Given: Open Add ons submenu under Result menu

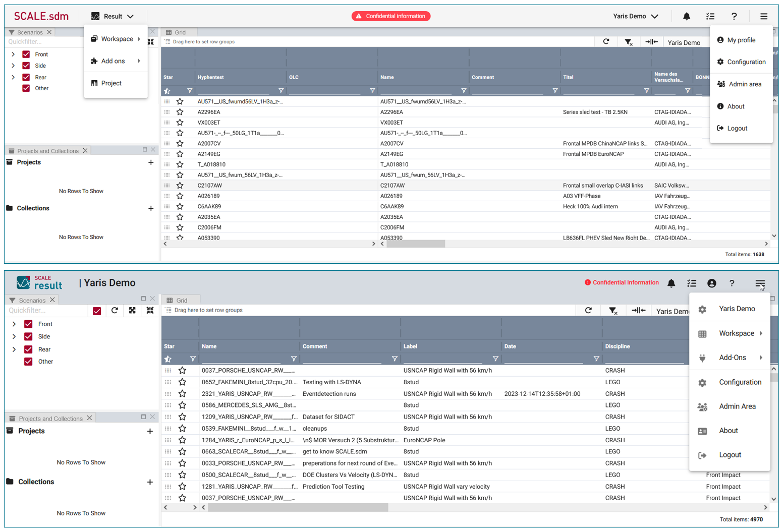Looking at the screenshot, I should 116,61.
